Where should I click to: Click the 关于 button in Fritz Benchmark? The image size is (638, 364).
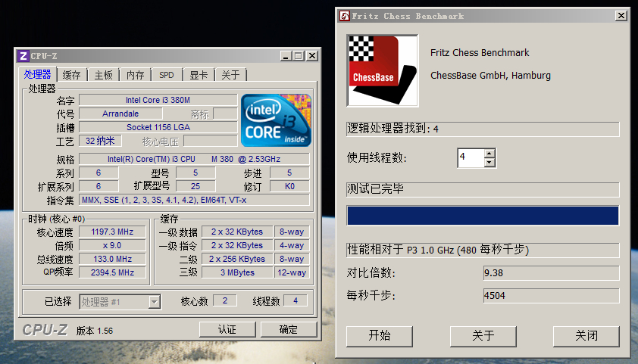click(x=483, y=336)
